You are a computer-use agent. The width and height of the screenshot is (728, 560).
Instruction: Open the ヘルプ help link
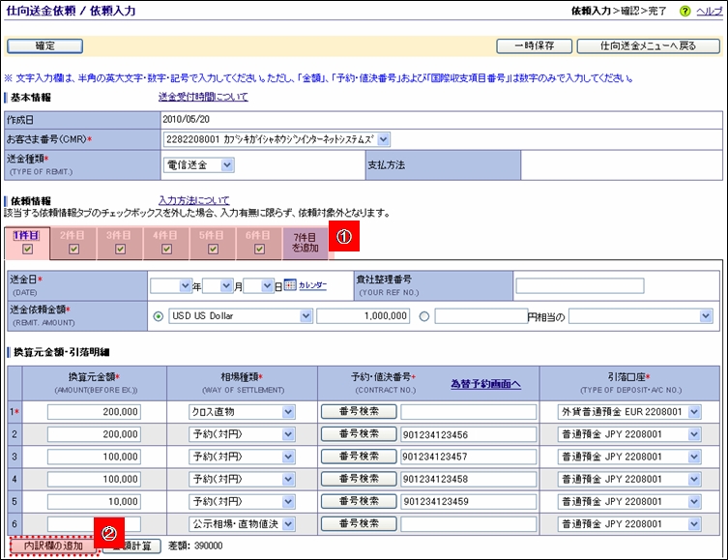point(709,12)
